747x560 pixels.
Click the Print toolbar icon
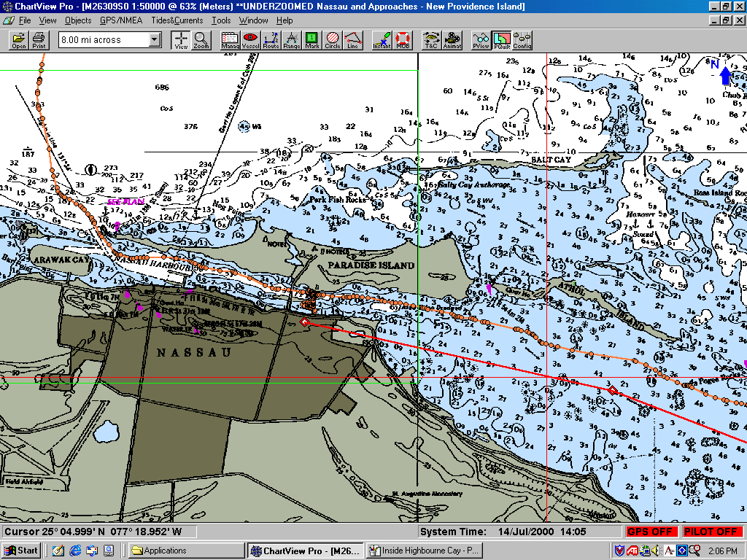point(39,40)
